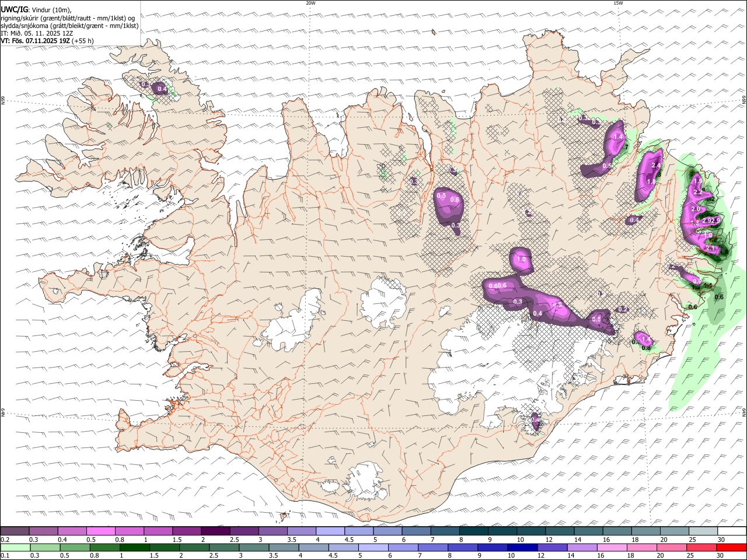Click the '2.0' precipitation value near east coast
The height and width of the screenshot is (560, 747).
(x=695, y=209)
